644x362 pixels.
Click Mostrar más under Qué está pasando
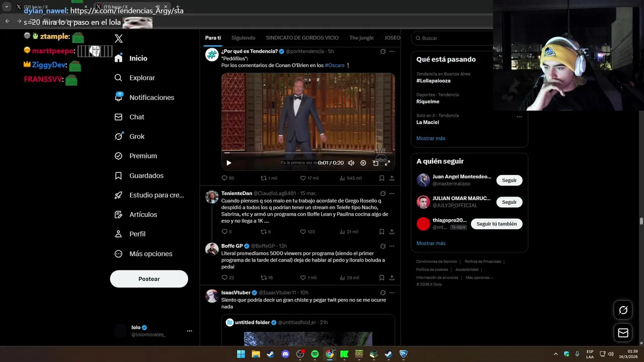pyautogui.click(x=431, y=138)
